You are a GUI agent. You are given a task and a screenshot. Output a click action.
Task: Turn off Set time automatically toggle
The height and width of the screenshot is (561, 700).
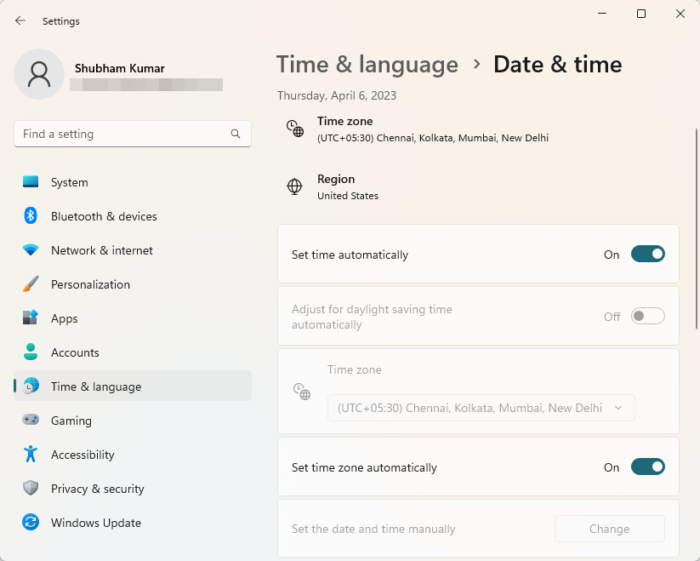coord(648,254)
